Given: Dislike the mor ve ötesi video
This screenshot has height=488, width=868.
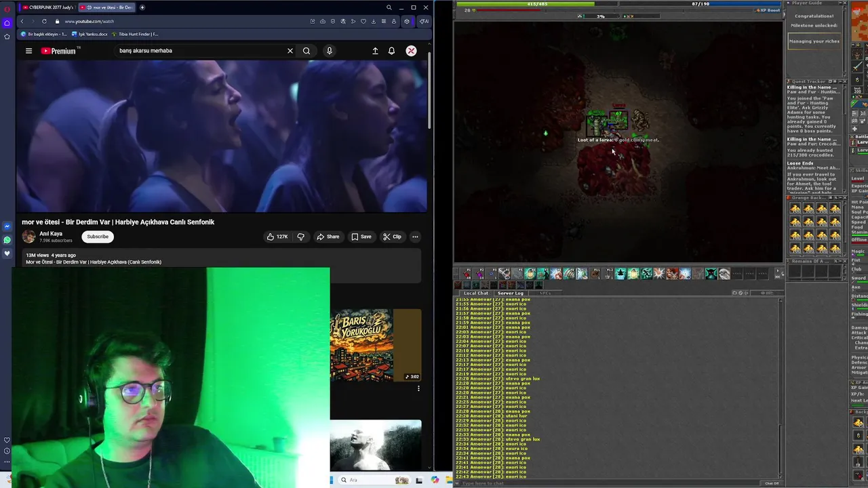Looking at the screenshot, I should pyautogui.click(x=300, y=237).
